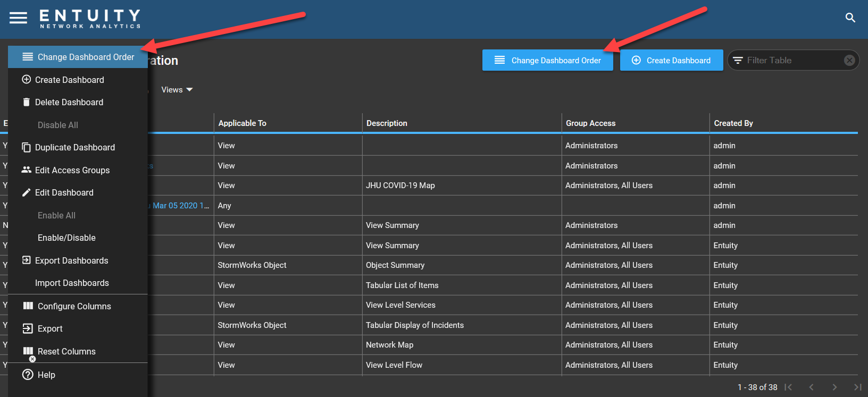Image resolution: width=868 pixels, height=397 pixels.
Task: Open the hamburger main menu icon
Action: tap(18, 18)
